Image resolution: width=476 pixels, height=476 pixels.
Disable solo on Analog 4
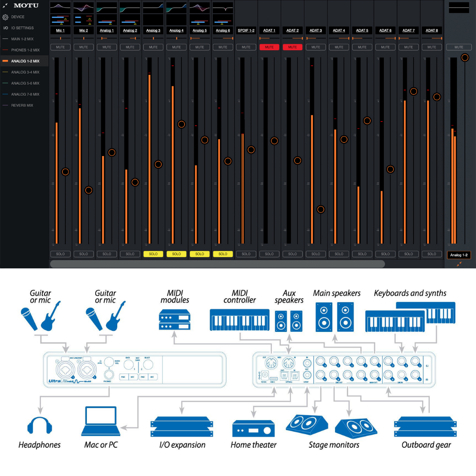176,254
